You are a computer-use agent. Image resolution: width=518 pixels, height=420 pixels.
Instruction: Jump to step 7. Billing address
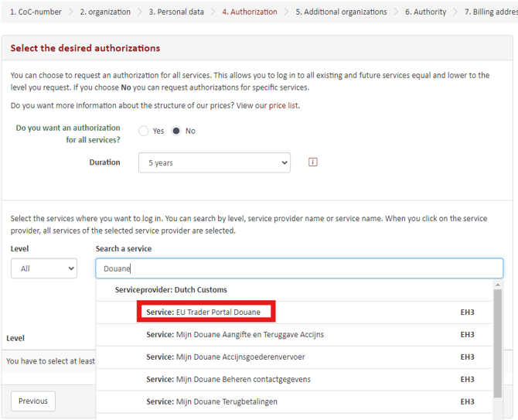tap(491, 12)
